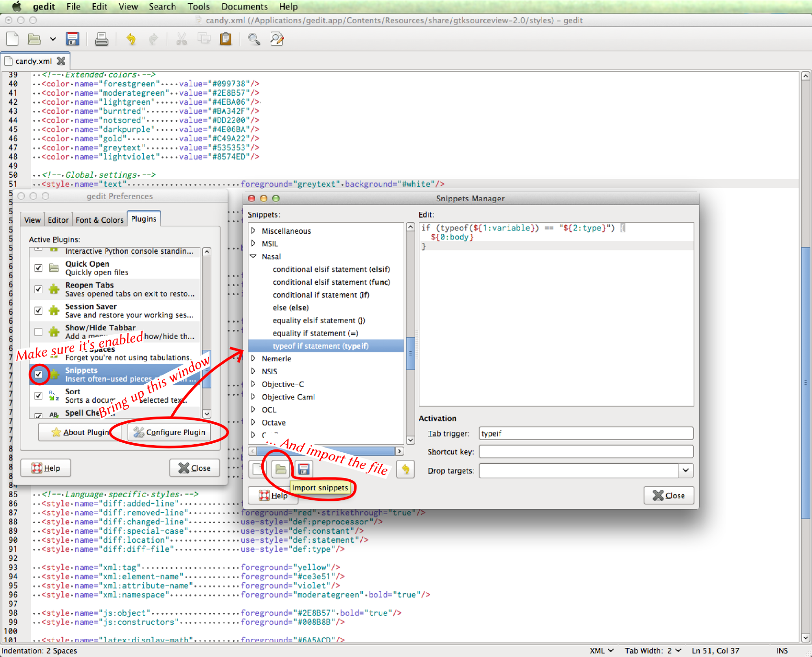This screenshot has height=657, width=812.
Task: Change XML language in status bar
Action: (602, 651)
